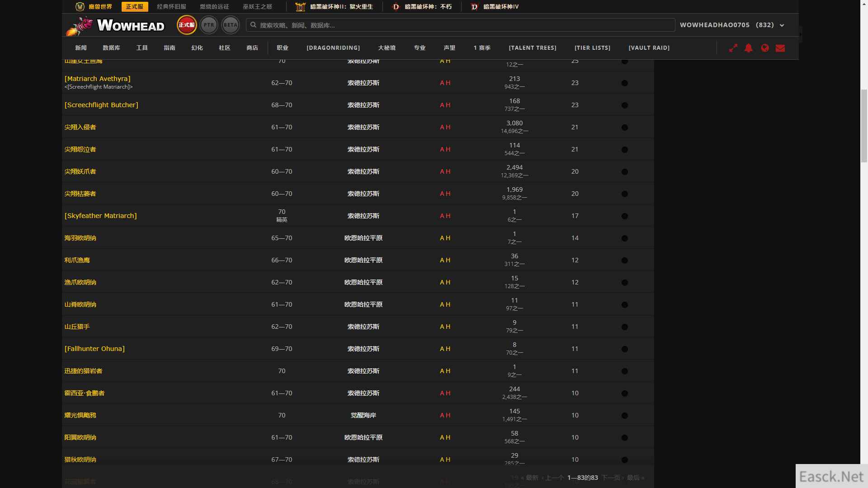Open the 1 赛季 season menu
The image size is (868, 488).
pos(482,47)
